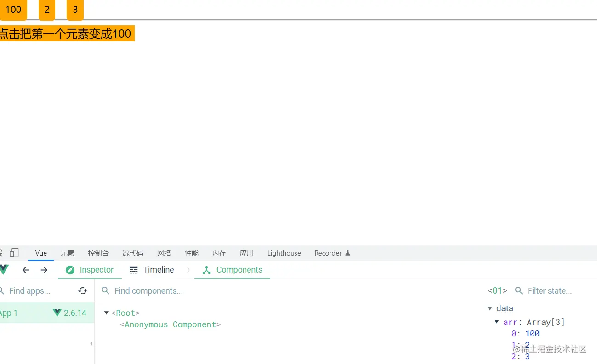597x364 pixels.
Task: Open the 性能 tab
Action: 192,253
